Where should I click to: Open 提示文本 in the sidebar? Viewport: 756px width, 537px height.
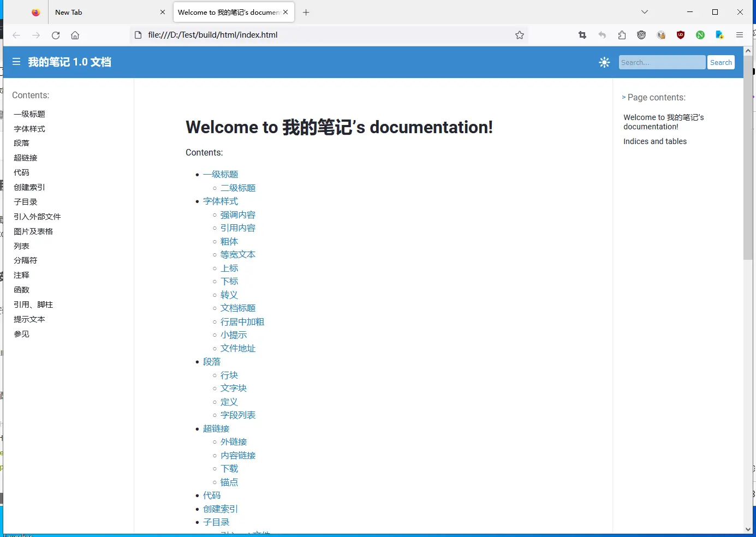coord(29,319)
